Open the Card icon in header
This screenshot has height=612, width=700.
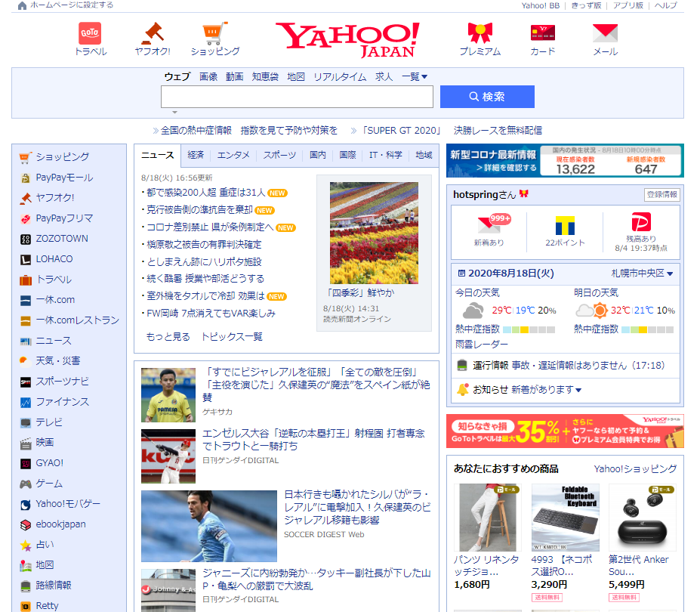(542, 33)
